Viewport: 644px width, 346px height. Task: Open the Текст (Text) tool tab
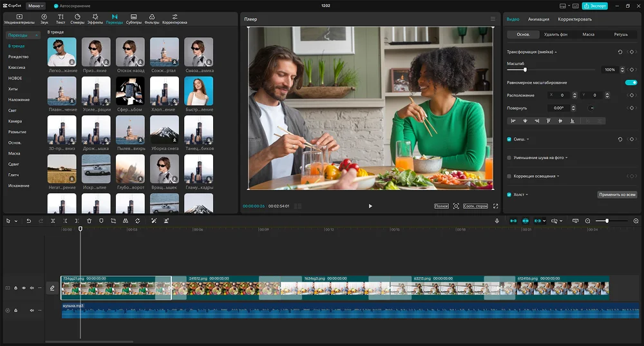(61, 19)
